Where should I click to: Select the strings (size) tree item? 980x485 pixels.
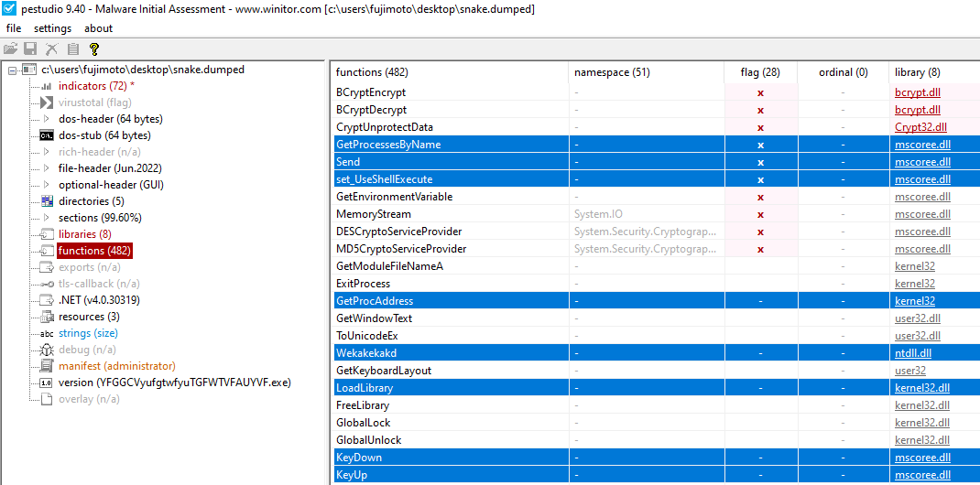tap(88, 333)
